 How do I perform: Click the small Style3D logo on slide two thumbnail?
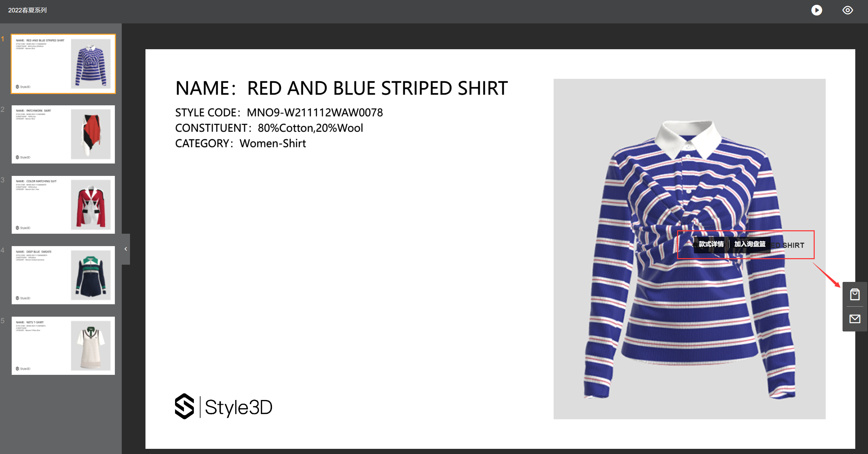(x=23, y=157)
